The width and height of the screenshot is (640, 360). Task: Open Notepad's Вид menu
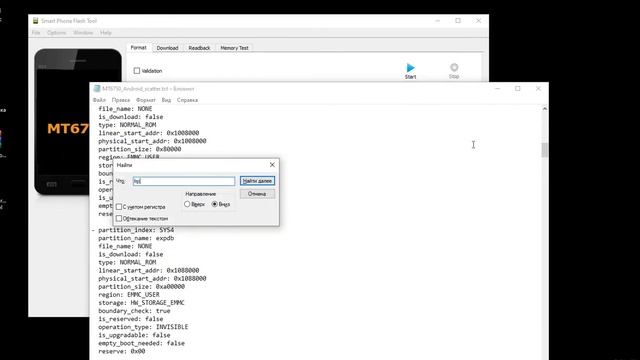[166, 100]
